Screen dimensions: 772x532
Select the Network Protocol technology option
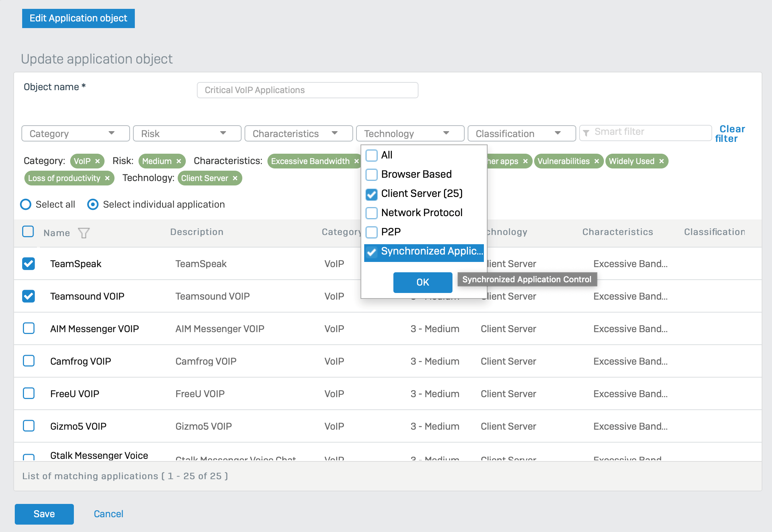[x=372, y=213]
